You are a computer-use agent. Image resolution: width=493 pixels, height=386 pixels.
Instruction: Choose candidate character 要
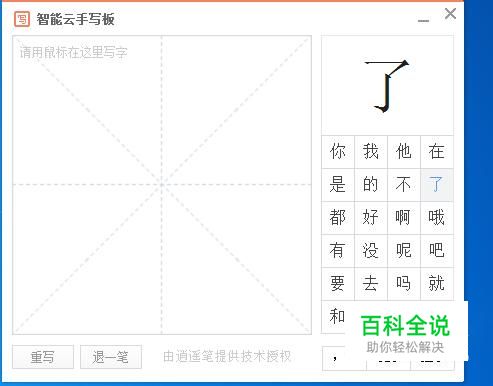pos(338,284)
